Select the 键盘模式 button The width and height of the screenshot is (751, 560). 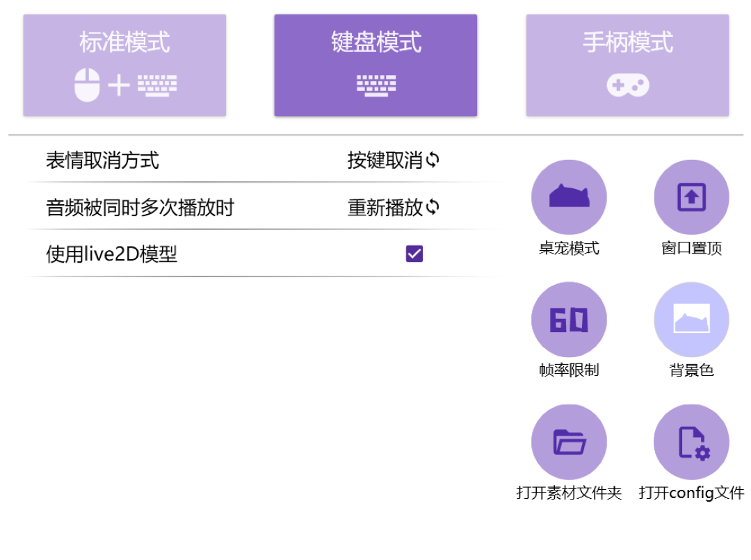pyautogui.click(x=375, y=64)
